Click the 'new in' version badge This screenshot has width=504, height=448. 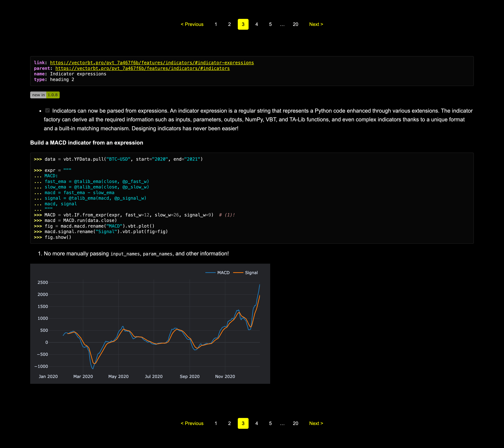[x=39, y=95]
